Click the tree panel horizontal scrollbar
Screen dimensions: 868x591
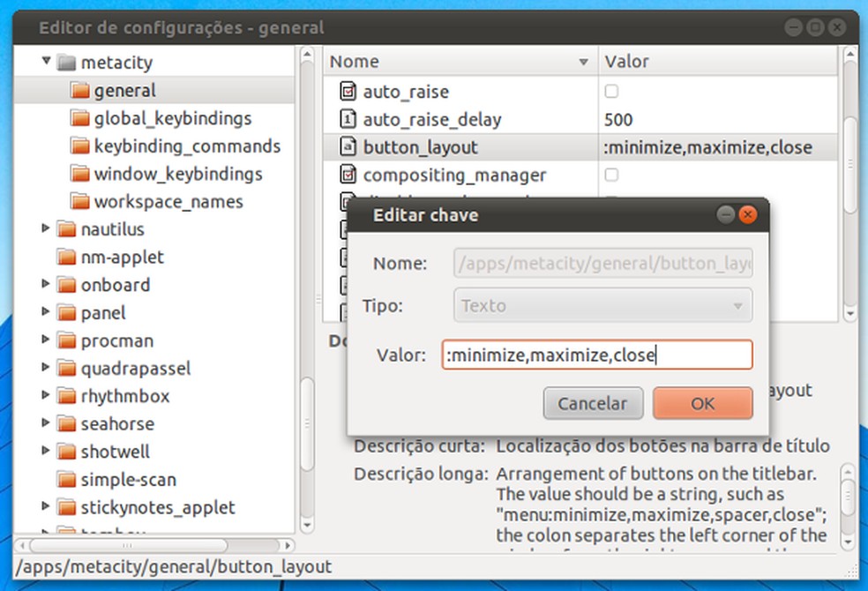(153, 546)
